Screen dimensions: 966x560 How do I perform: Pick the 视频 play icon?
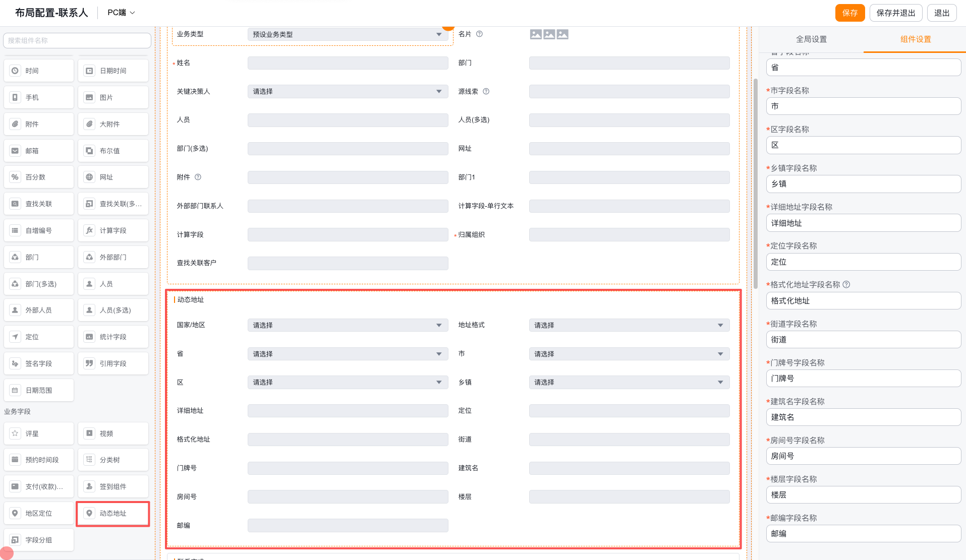click(89, 433)
